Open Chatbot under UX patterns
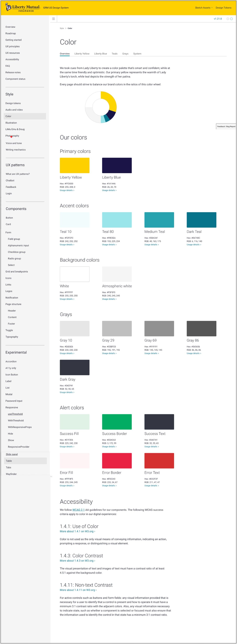Screen dimensions: 237x644 point(10,181)
